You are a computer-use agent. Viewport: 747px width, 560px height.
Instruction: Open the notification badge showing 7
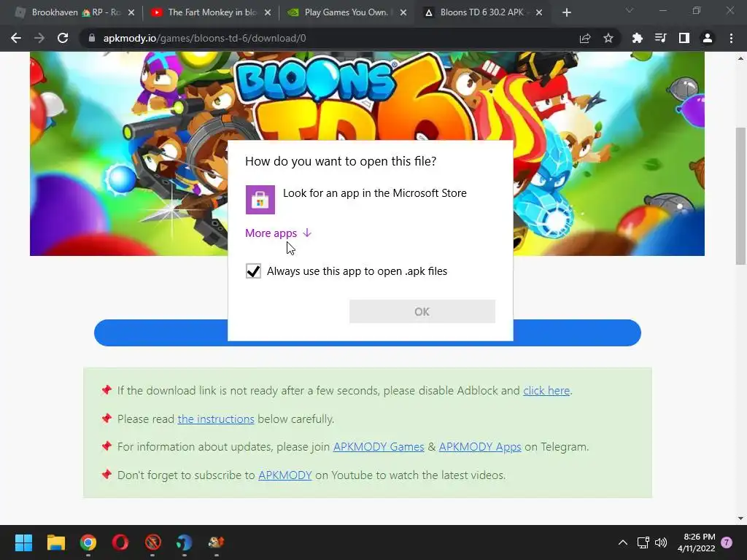[x=727, y=542]
